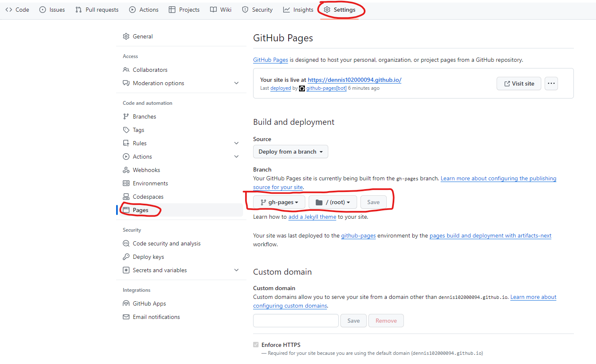
Task: Click inside the custom domain input field
Action: click(296, 321)
